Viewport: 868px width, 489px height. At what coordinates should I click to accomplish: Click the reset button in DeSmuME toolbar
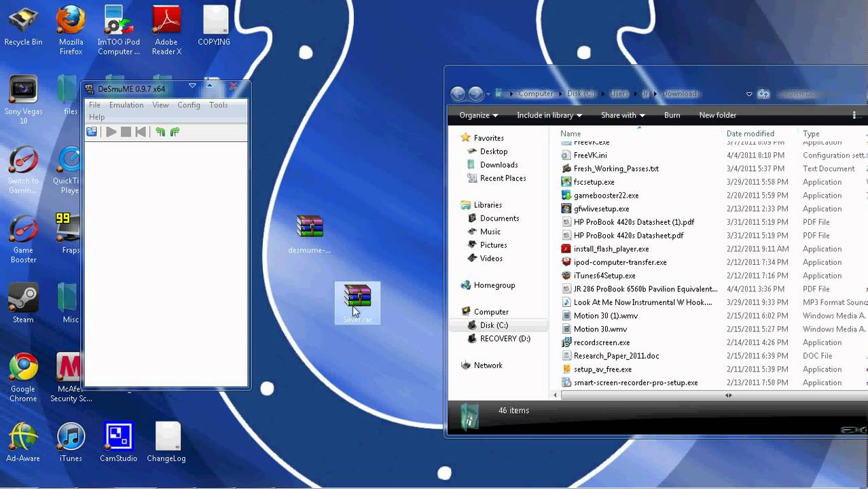coord(141,132)
